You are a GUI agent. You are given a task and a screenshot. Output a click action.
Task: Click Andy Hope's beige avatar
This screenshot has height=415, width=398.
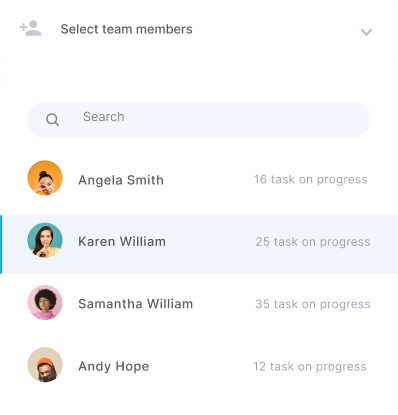(x=45, y=365)
